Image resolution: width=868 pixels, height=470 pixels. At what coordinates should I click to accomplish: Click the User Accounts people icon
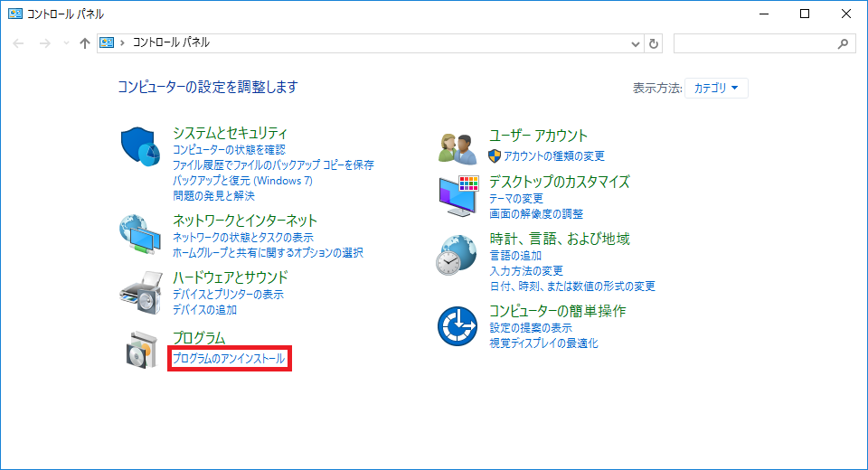click(457, 147)
